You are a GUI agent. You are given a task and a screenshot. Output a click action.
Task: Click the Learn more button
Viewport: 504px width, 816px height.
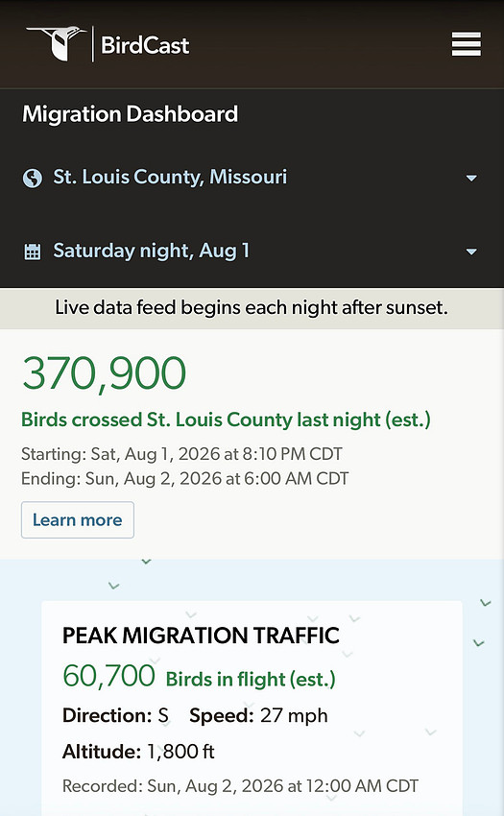[78, 520]
